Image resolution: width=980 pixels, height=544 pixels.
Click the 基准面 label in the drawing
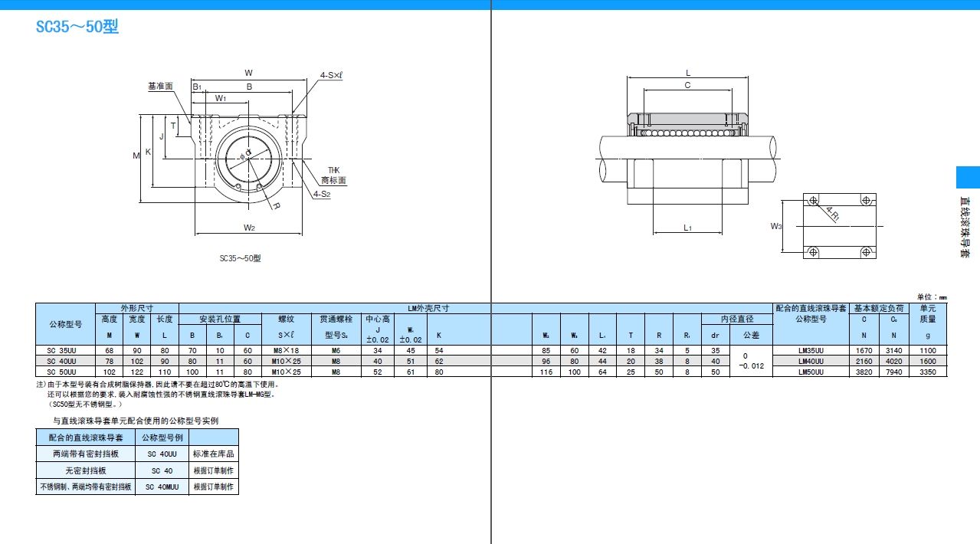tap(160, 87)
